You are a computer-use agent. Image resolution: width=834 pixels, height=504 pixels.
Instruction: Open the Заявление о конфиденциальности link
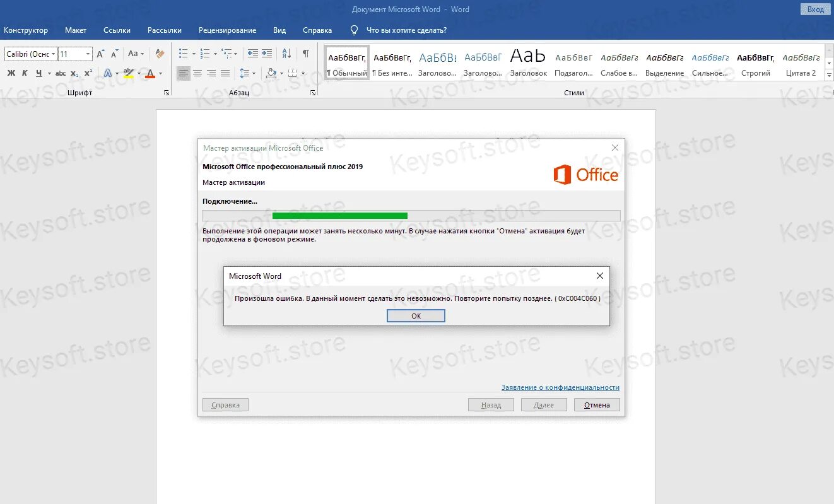560,387
